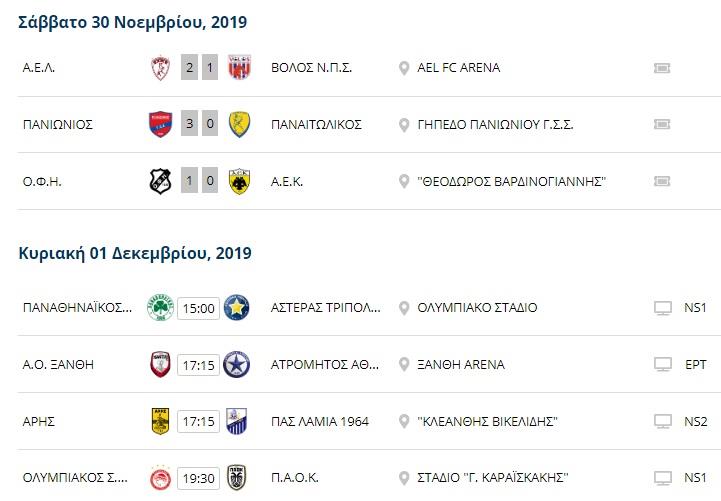Click TV icon beside ΕΡΤ

(663, 364)
